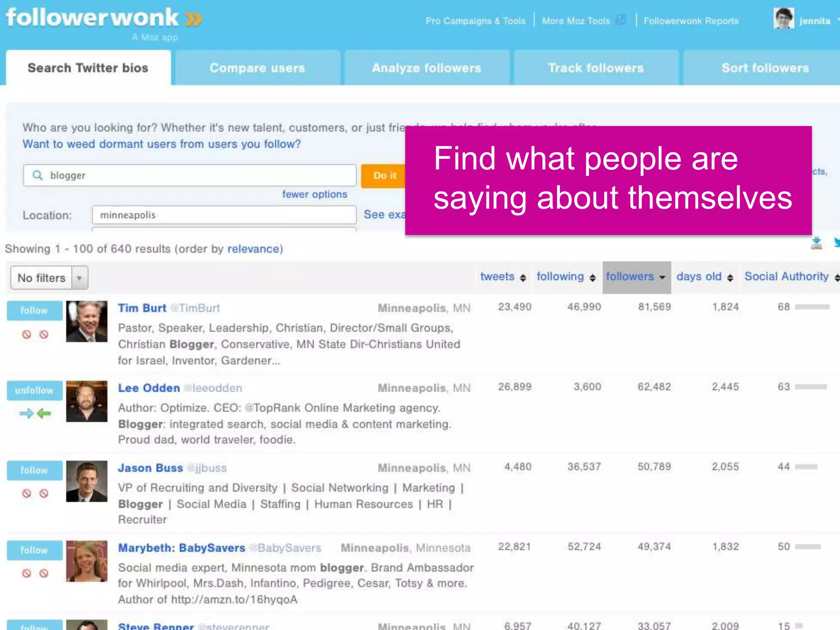Click second red blocked icon in Marybeth row

pos(44,573)
